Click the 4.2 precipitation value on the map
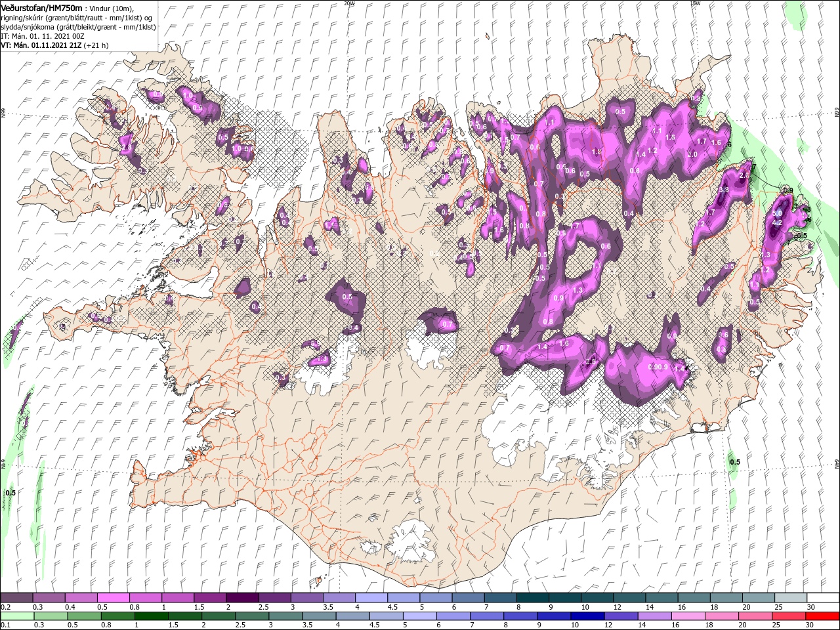Viewport: 840px width, 630px height. pyautogui.click(x=778, y=222)
